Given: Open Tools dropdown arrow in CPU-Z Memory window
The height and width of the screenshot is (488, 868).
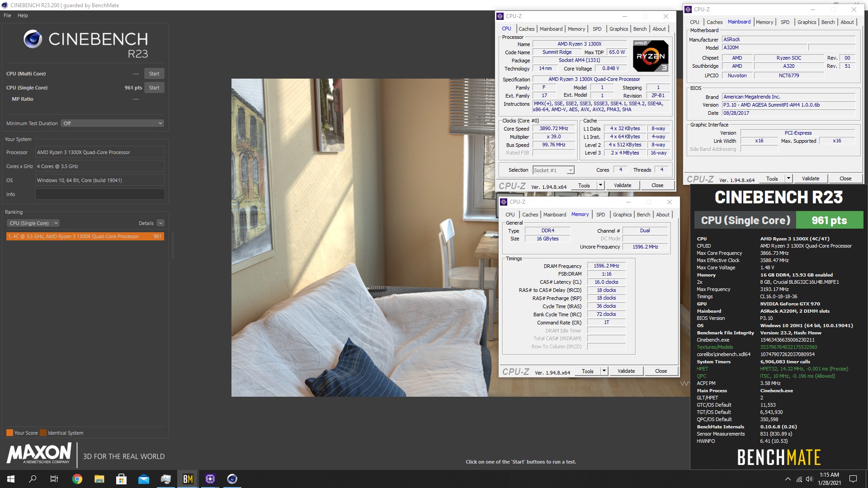Looking at the screenshot, I should 604,371.
